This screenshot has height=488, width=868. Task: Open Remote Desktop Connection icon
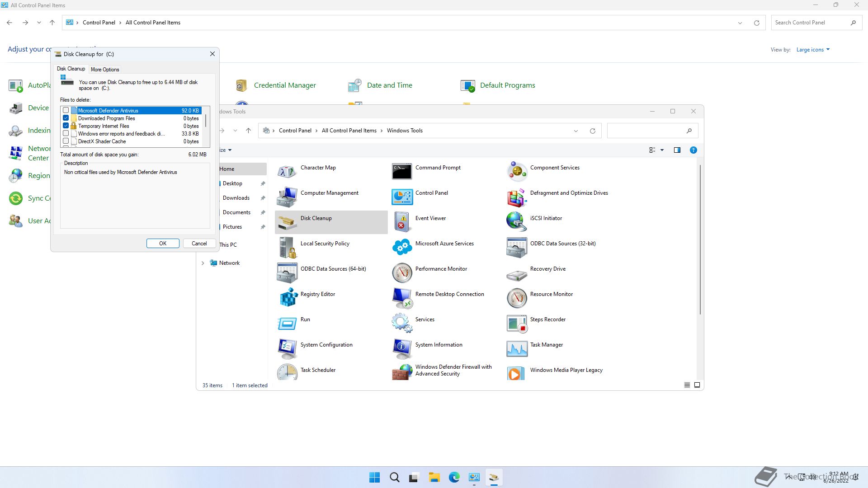pyautogui.click(x=402, y=298)
